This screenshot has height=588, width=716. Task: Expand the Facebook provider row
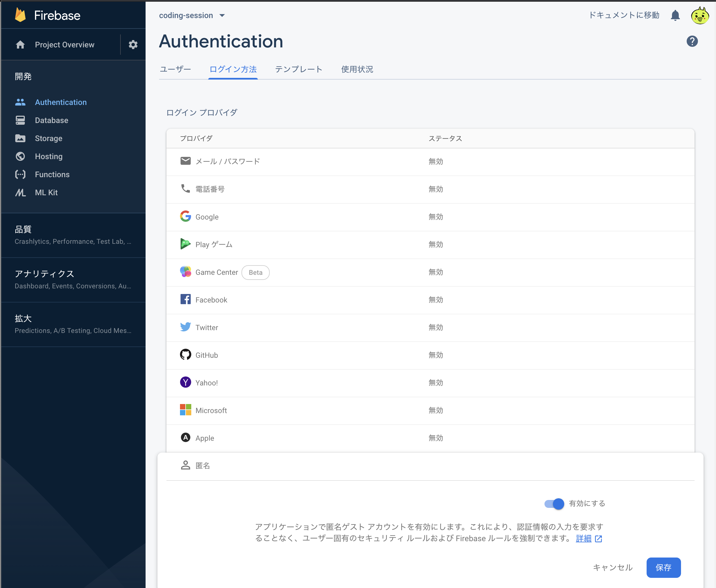[430, 300]
